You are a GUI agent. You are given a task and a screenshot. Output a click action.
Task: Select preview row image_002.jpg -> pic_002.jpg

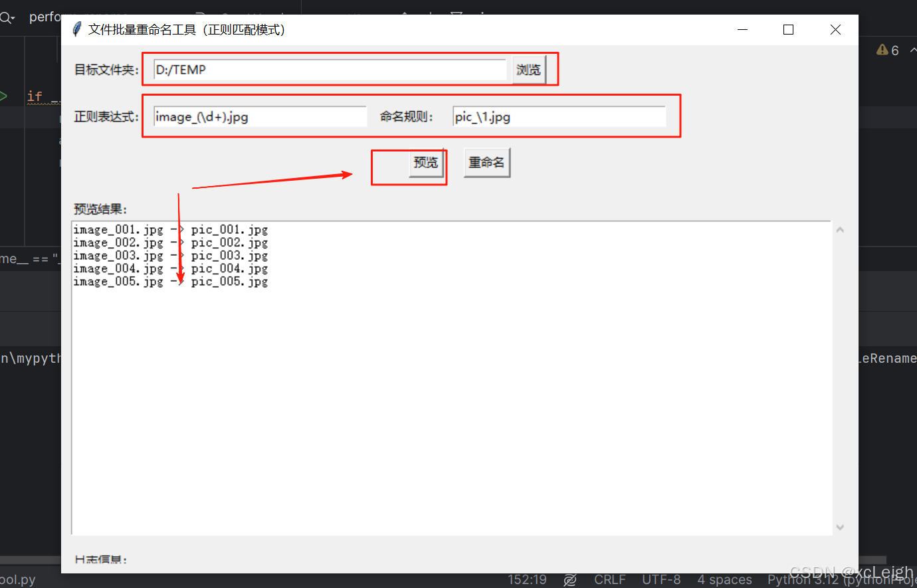pyautogui.click(x=171, y=243)
